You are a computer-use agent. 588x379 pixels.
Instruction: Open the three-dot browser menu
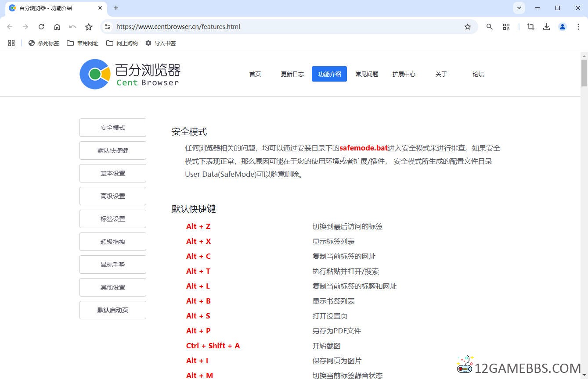pos(578,27)
